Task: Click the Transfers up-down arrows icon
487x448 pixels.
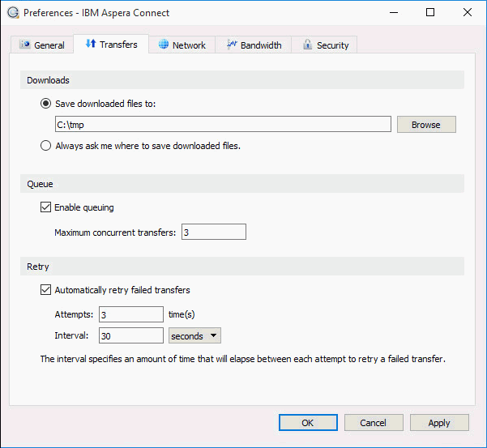Action: [90, 44]
